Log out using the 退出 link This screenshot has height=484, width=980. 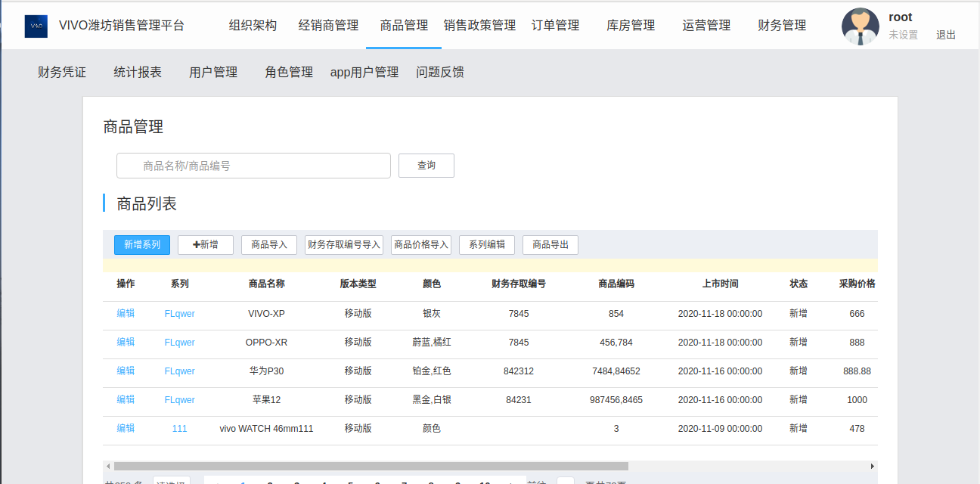click(945, 35)
